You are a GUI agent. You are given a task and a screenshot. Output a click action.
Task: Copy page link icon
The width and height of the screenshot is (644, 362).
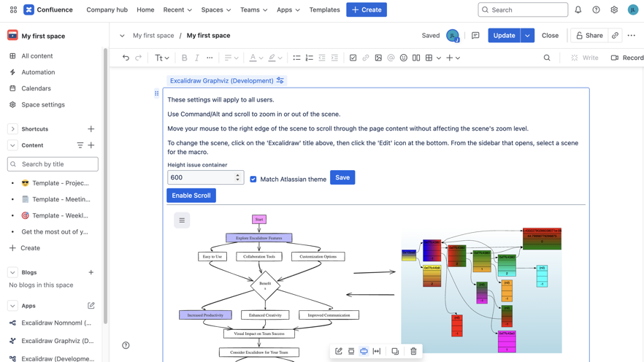click(x=615, y=36)
